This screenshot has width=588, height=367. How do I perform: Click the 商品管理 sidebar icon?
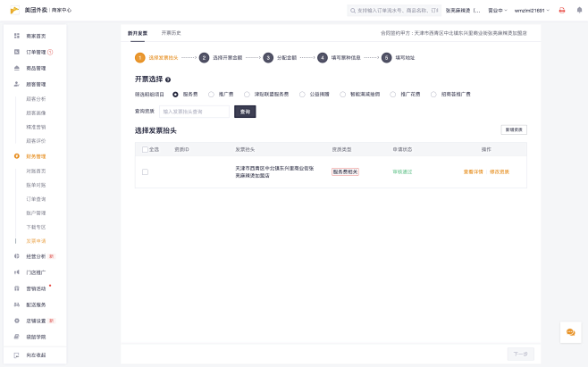point(17,68)
